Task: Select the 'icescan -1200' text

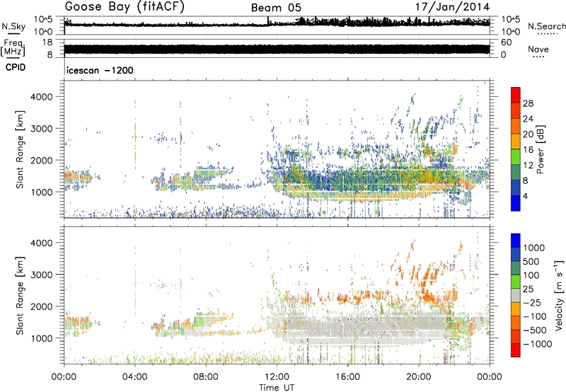Action: click(100, 70)
